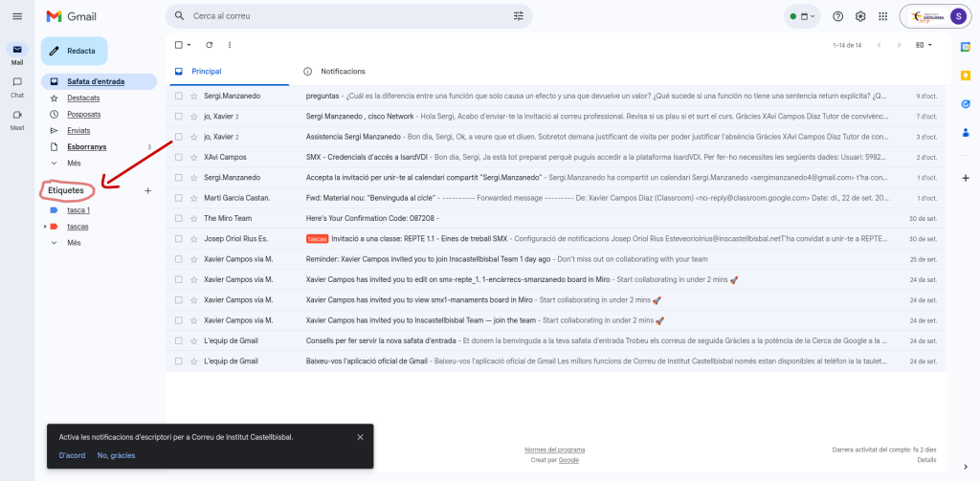Tick the checkbox for Martí García Castan email
This screenshot has height=481, width=980.
point(178,198)
